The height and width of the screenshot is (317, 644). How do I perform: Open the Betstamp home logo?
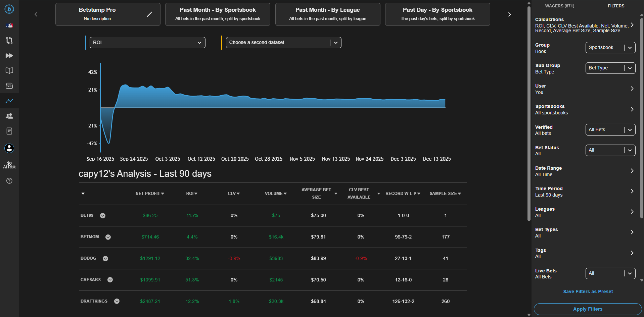9,9
